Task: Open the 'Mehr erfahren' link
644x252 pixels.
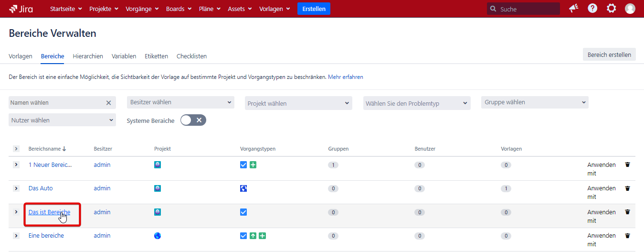Action: tap(346, 77)
